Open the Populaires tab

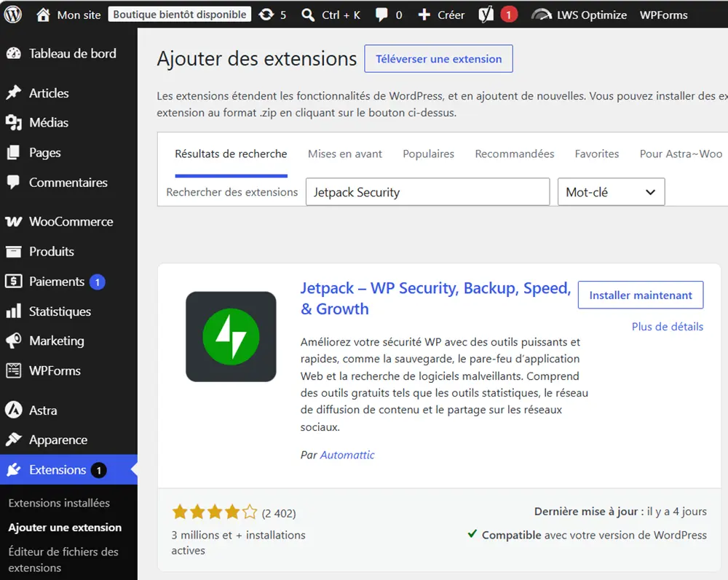pos(428,154)
